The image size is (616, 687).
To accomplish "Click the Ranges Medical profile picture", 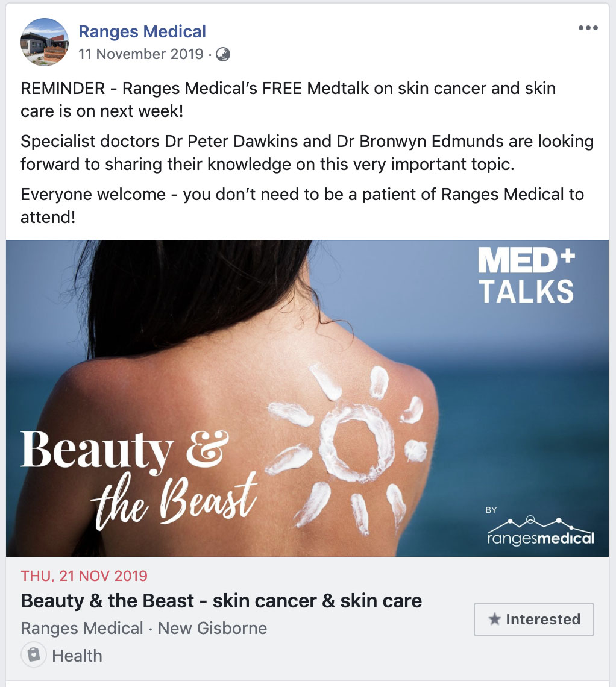I will click(44, 42).
